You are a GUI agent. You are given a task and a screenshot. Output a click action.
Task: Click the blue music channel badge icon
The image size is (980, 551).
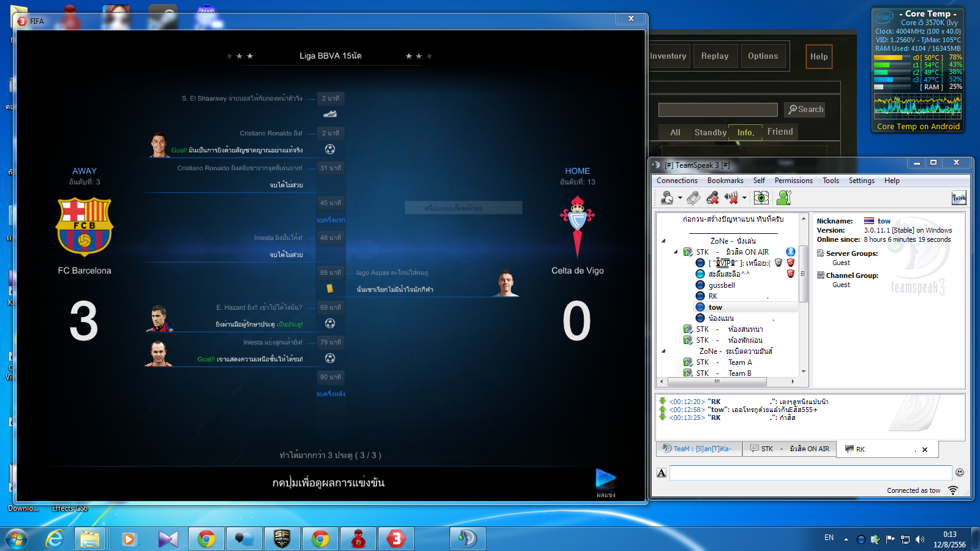tap(791, 252)
